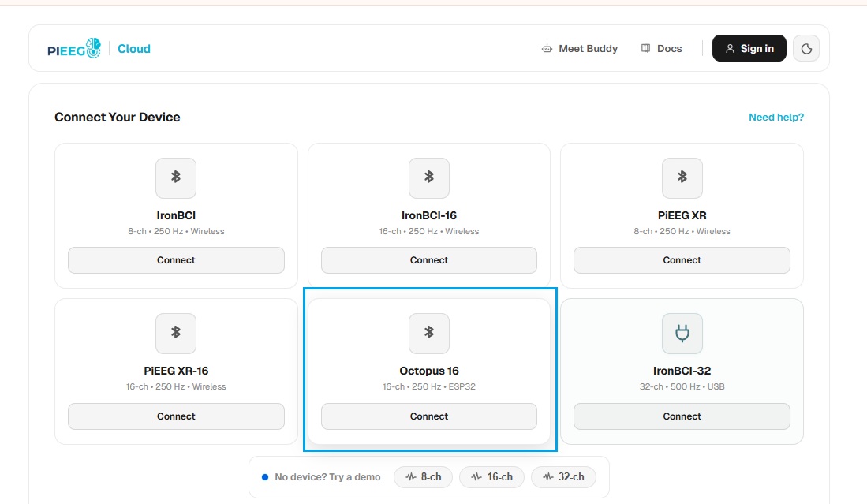This screenshot has height=504, width=867.
Task: Click the Bluetooth icon on PiEEG XR card
Action: point(682,178)
